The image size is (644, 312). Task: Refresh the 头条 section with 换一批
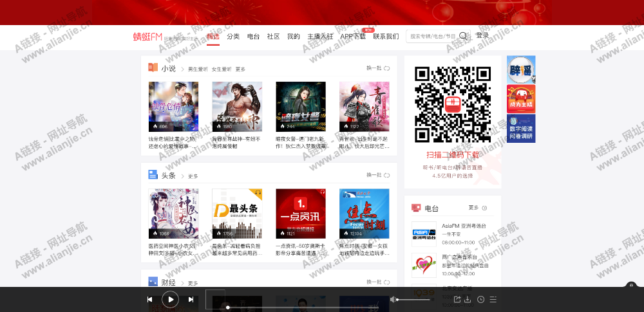378,175
